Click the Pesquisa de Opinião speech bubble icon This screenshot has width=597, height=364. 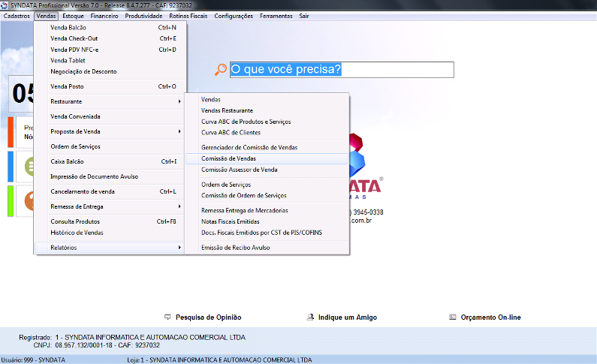tap(167, 317)
